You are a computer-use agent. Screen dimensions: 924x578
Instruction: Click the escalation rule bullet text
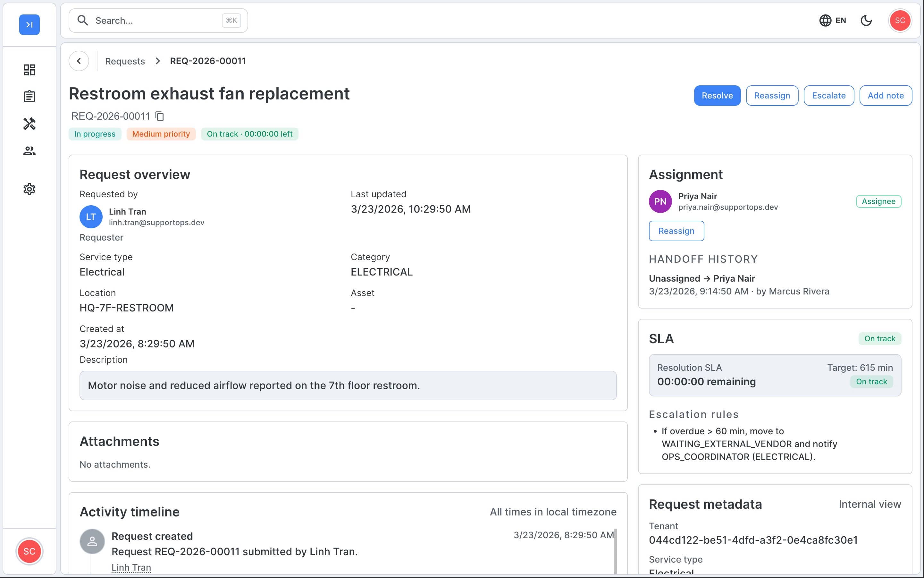pos(749,444)
